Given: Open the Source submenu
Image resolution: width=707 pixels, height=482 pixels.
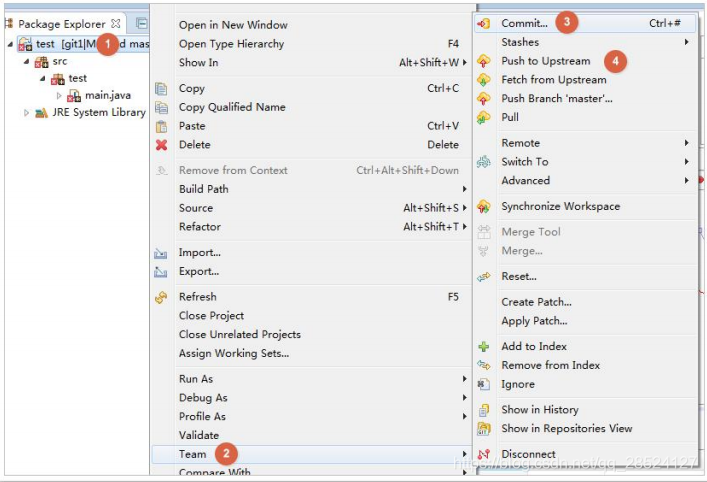Looking at the screenshot, I should pyautogui.click(x=311, y=208).
